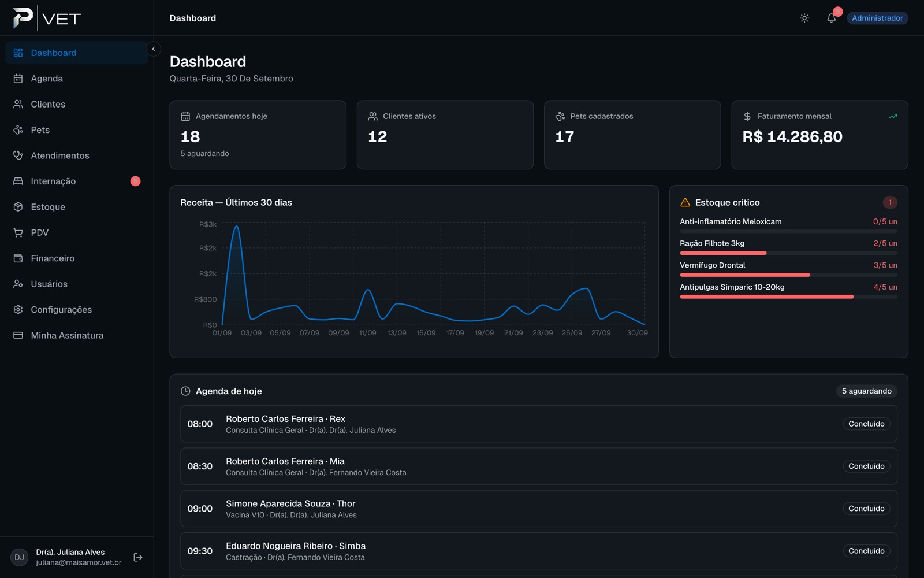The height and width of the screenshot is (578, 924).
Task: Click the Internação red notification badge
Action: coord(135,181)
